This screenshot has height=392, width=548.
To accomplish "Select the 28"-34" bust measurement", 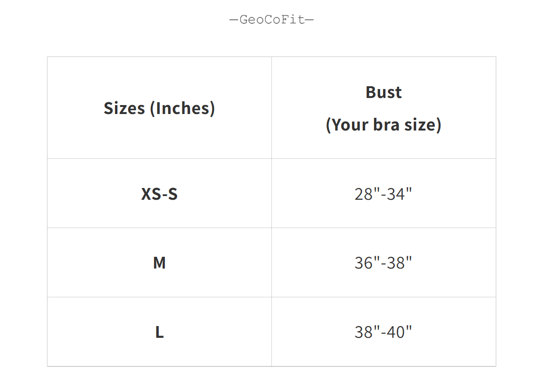I will coord(384,194).
